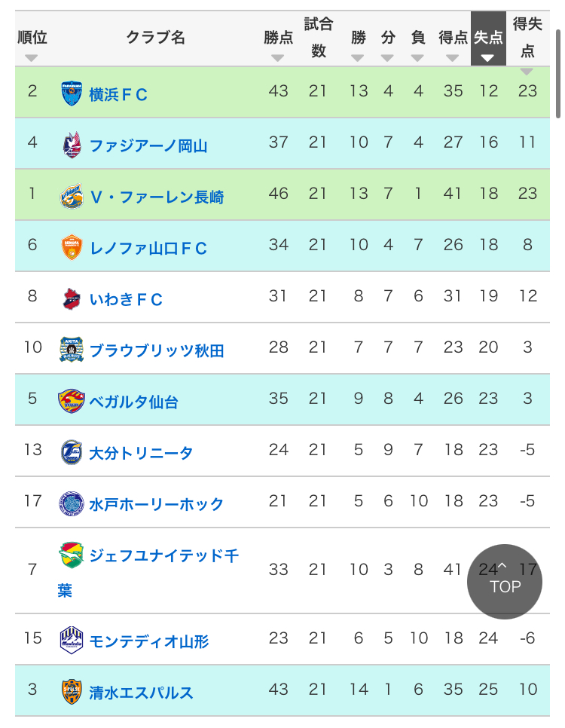Click the Blaublitz Akita club crest
The width and height of the screenshot is (565, 728).
point(72,350)
